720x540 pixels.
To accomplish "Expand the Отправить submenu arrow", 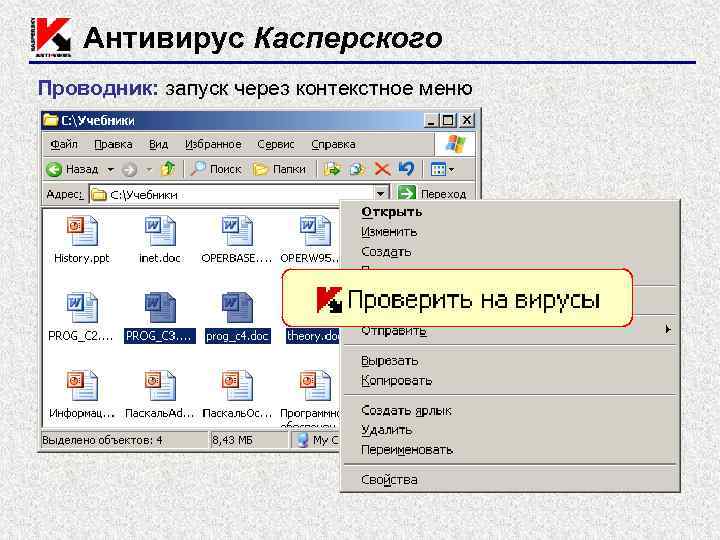I will tap(668, 330).
